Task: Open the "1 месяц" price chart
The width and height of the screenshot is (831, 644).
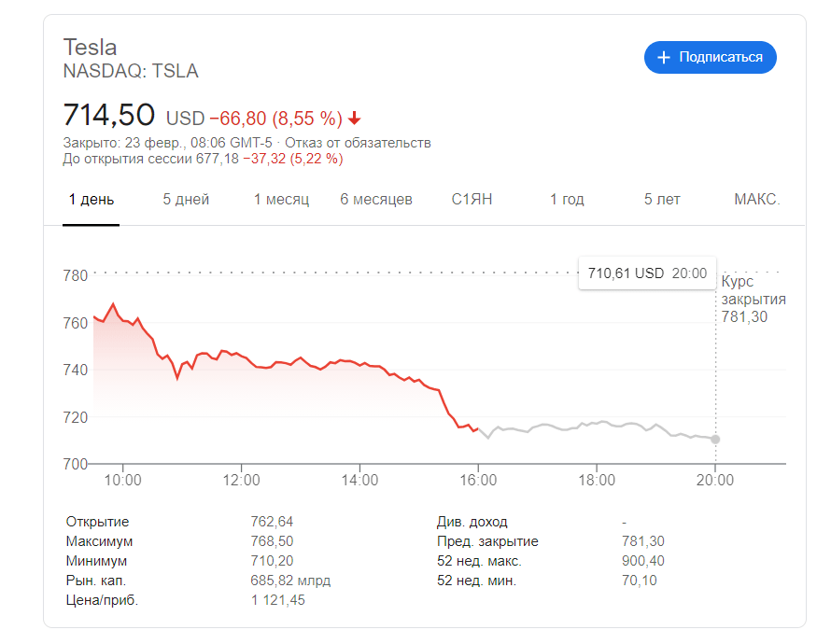Action: (280, 200)
